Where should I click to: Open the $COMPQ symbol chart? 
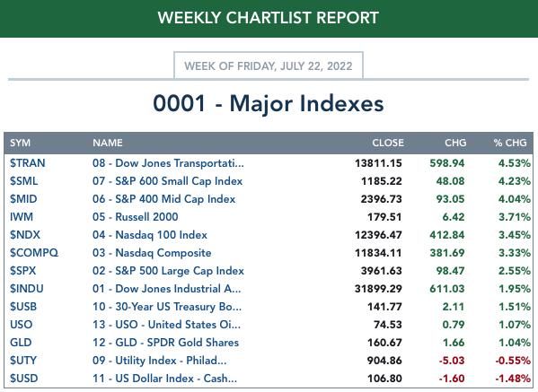click(x=34, y=253)
